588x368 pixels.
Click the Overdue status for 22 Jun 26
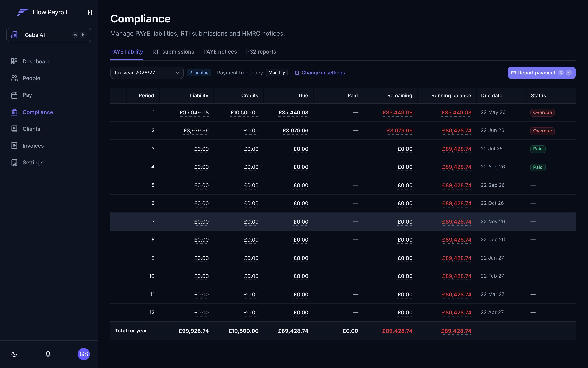coord(542,131)
